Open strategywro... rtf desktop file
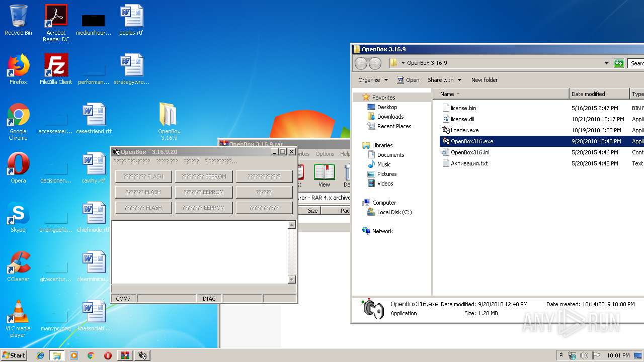This screenshot has width=644, height=362. [x=131, y=69]
